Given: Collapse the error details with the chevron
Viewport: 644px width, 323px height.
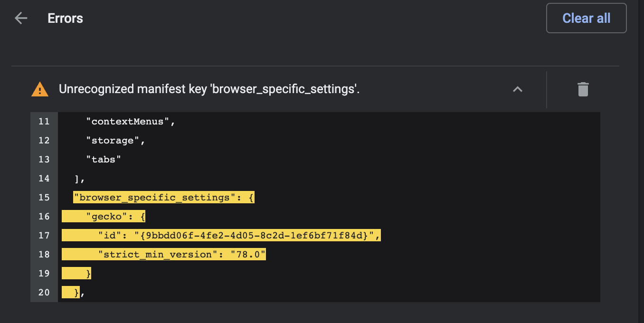Looking at the screenshot, I should (x=518, y=89).
